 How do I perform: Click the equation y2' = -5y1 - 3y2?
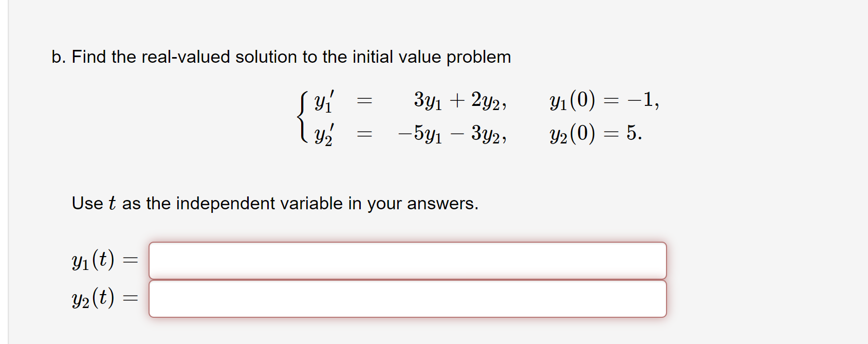(406, 135)
